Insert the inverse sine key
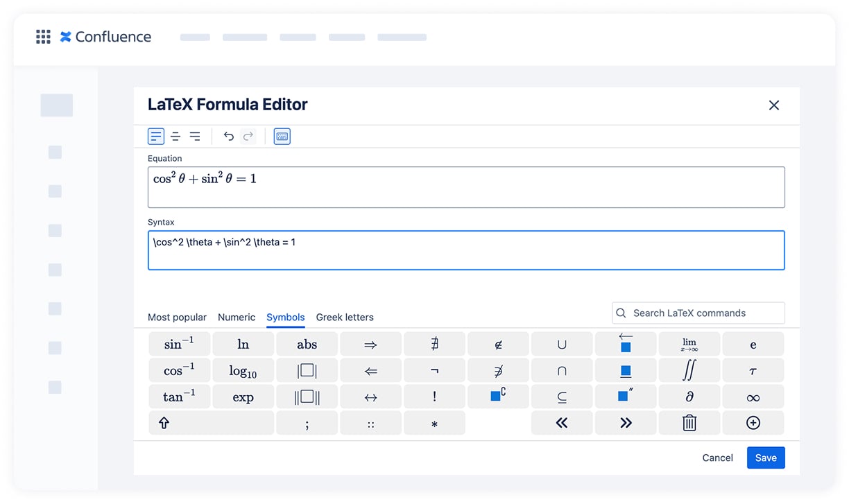 [179, 344]
